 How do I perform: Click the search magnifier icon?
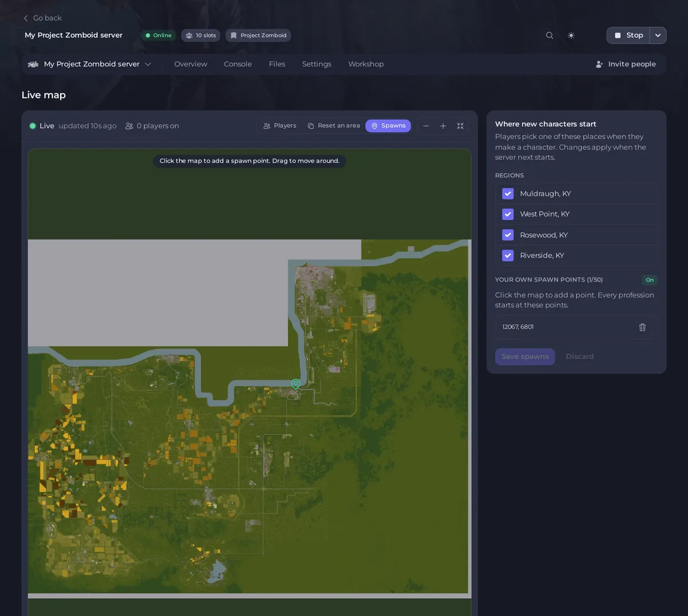click(x=549, y=36)
